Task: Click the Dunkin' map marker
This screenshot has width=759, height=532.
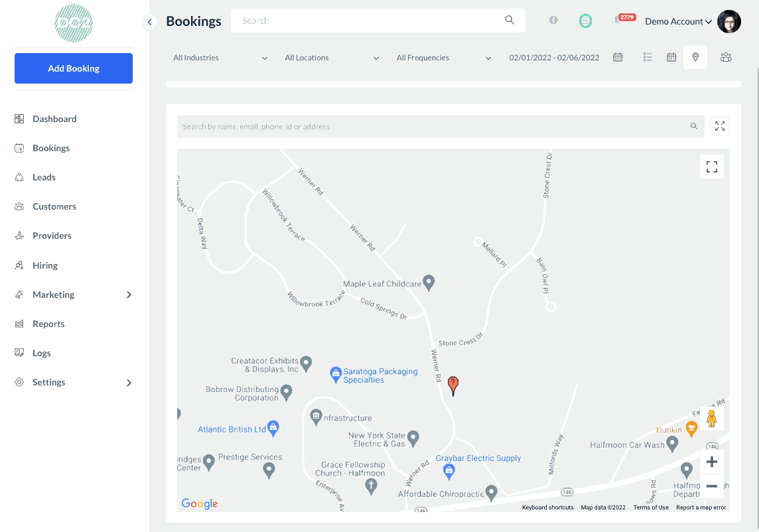Action: tap(691, 429)
